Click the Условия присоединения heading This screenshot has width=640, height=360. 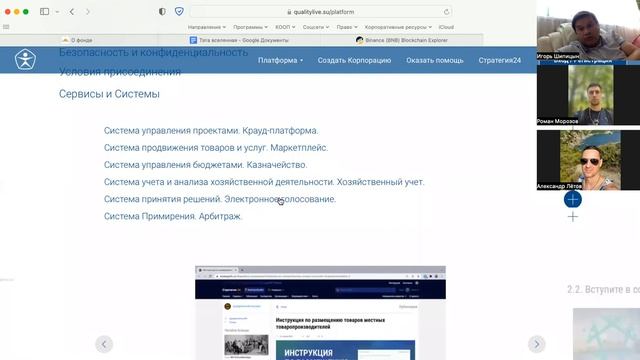point(120,72)
